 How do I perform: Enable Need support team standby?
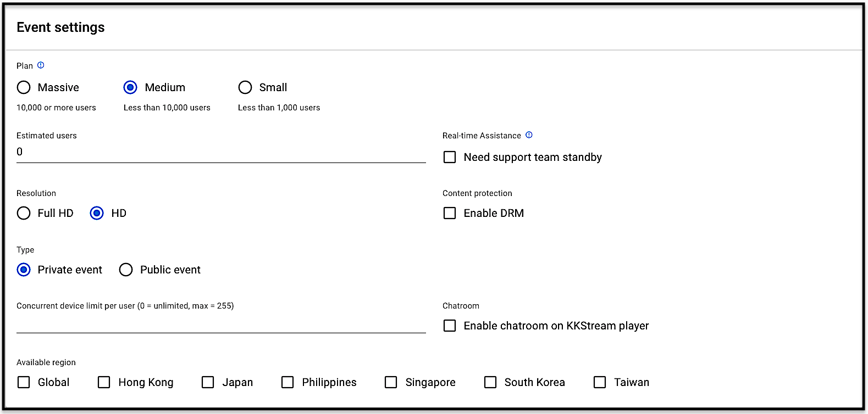(x=450, y=157)
